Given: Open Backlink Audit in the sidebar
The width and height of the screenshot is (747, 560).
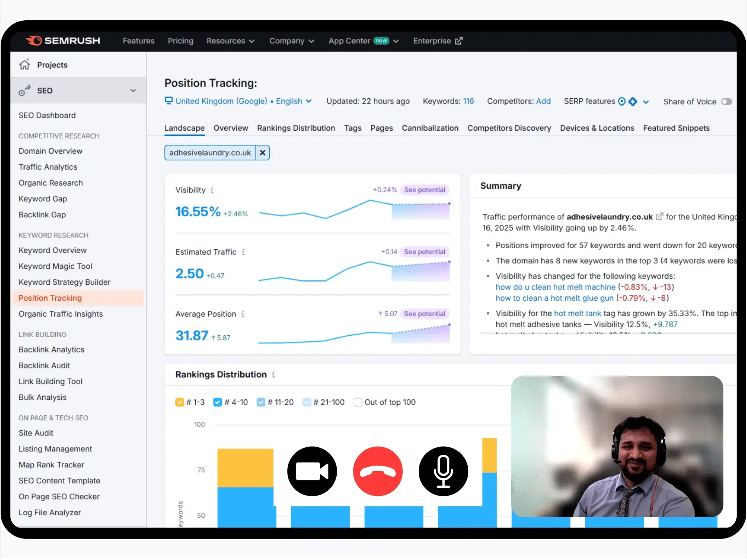Looking at the screenshot, I should pyautogui.click(x=44, y=365).
